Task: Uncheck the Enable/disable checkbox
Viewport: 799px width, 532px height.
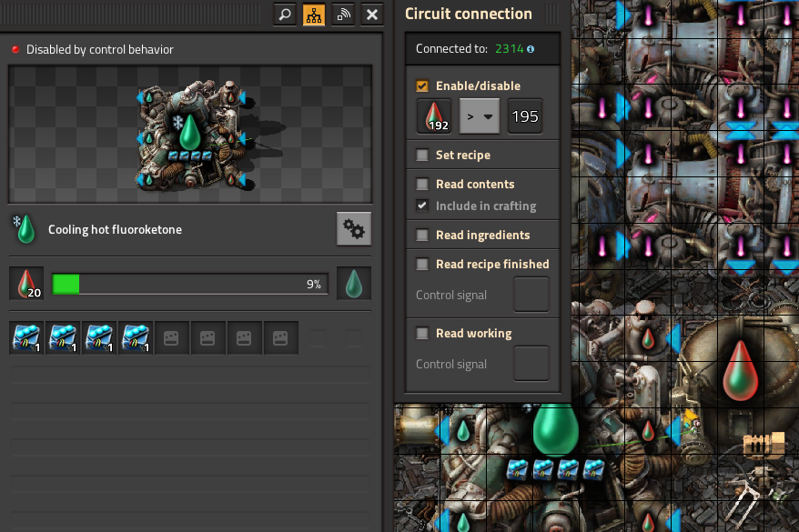Action: coord(422,86)
